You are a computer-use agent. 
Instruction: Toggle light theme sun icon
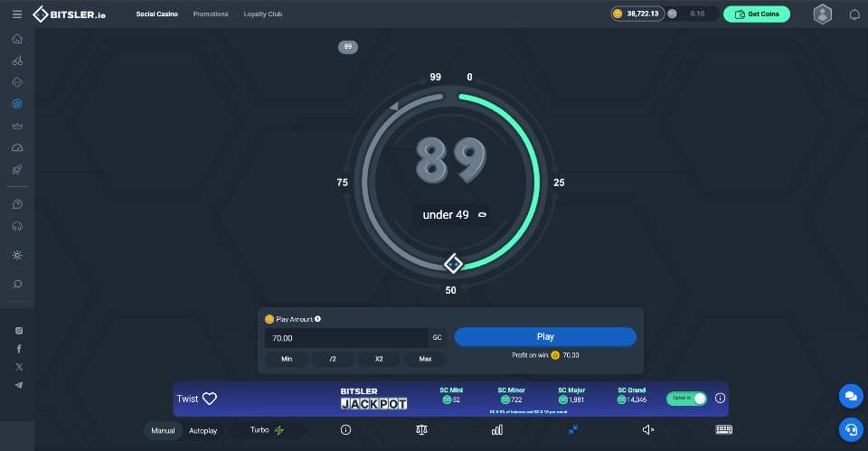click(17, 255)
